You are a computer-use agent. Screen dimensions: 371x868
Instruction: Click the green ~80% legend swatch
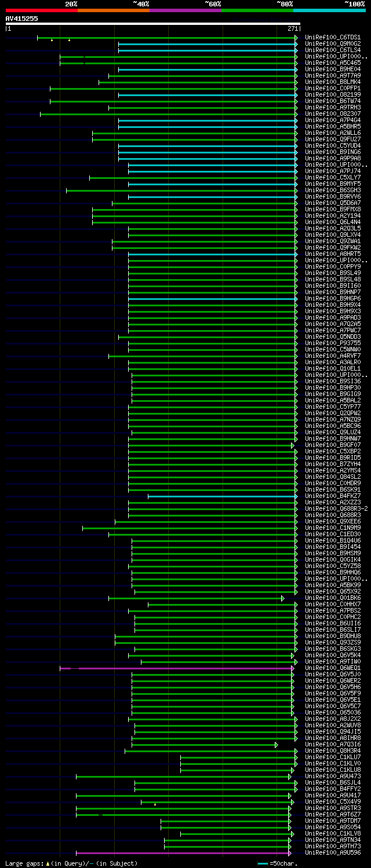[x=257, y=10]
